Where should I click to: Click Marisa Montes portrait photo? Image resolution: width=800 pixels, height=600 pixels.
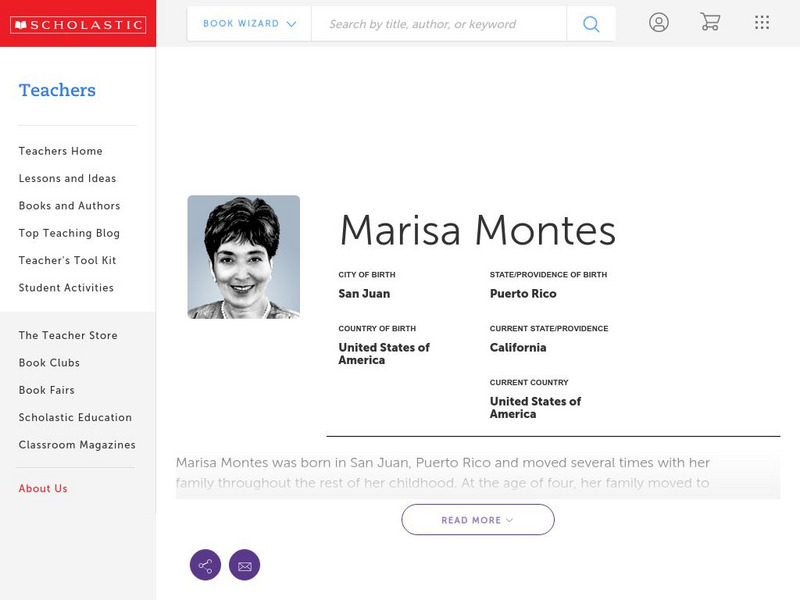click(243, 257)
